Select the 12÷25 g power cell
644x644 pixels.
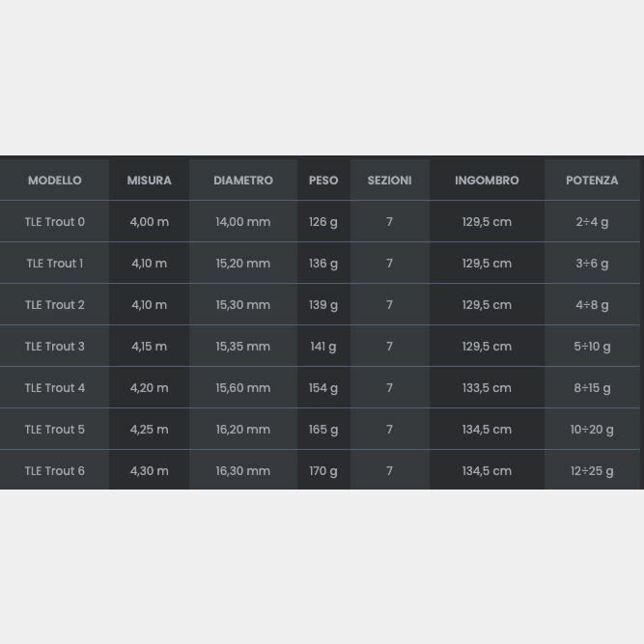point(592,471)
